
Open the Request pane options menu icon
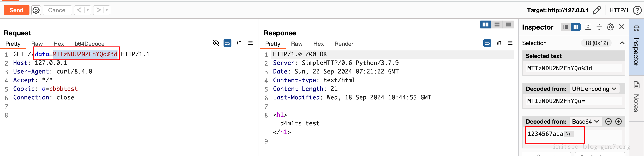coord(250,43)
